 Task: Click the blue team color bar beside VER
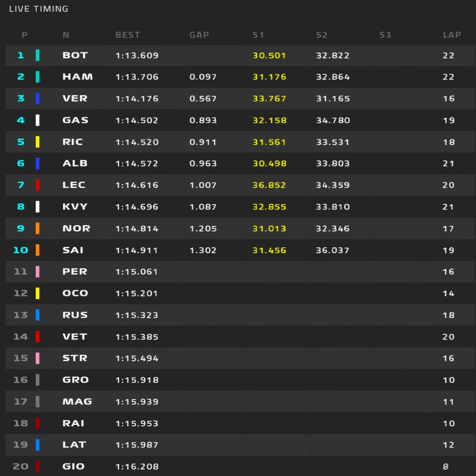coord(38,99)
